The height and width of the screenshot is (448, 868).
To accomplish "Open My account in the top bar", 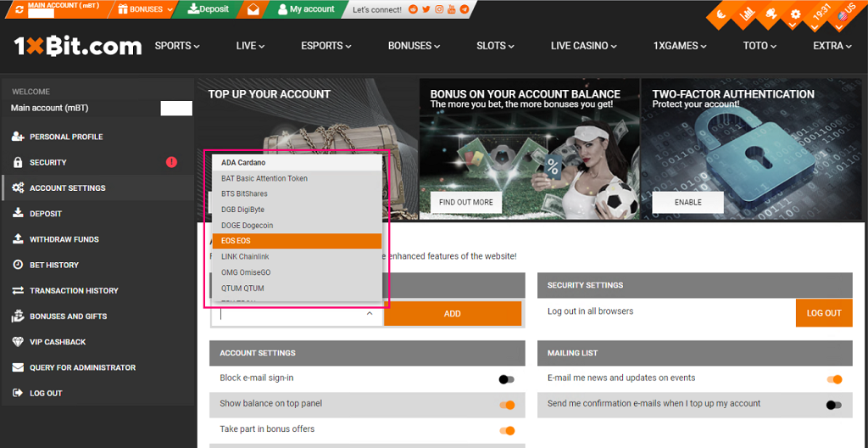I will (306, 8).
